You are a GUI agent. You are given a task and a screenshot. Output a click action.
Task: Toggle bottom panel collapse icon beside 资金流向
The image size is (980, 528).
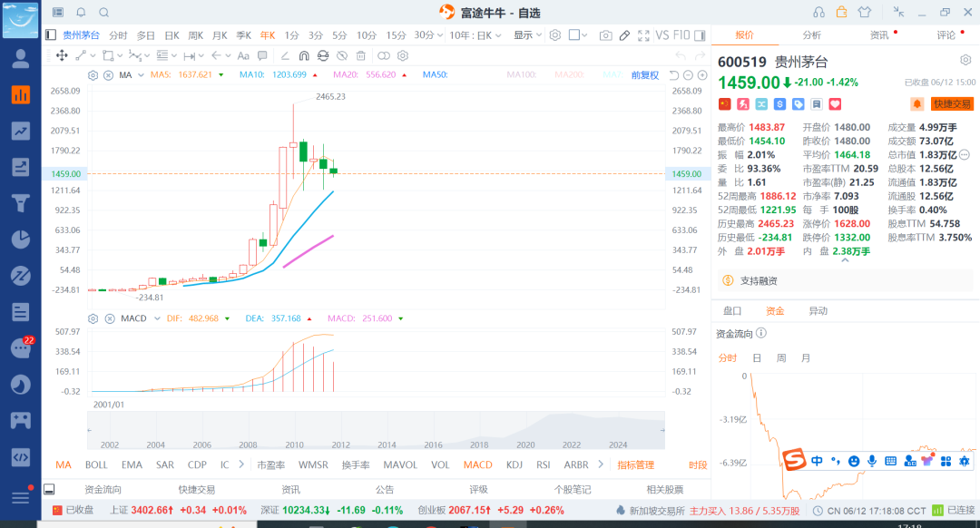point(49,489)
